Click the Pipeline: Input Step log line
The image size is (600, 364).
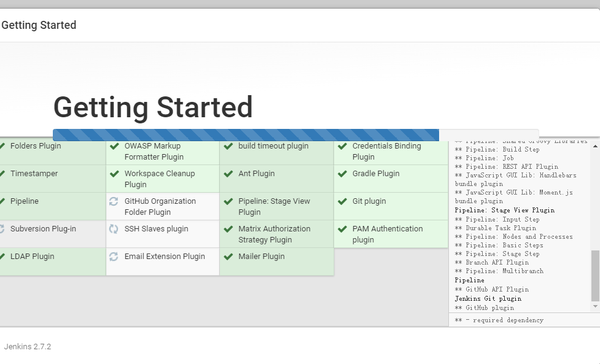(497, 220)
